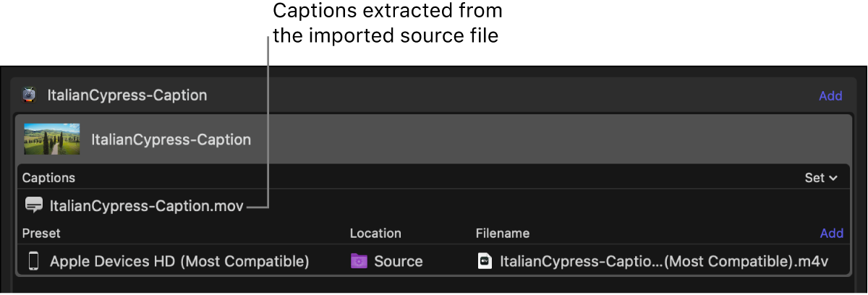868x295 pixels.
Task: Click the Location column header
Action: tap(375, 234)
